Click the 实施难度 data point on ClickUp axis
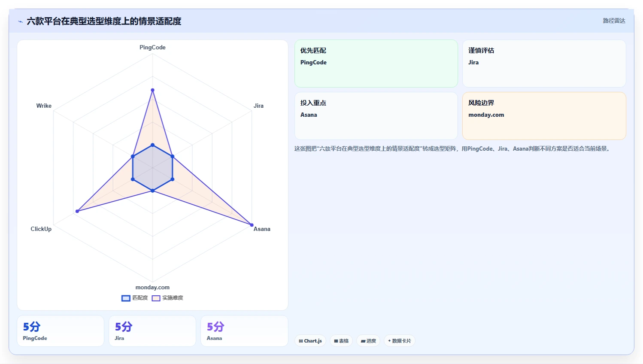 click(x=77, y=211)
